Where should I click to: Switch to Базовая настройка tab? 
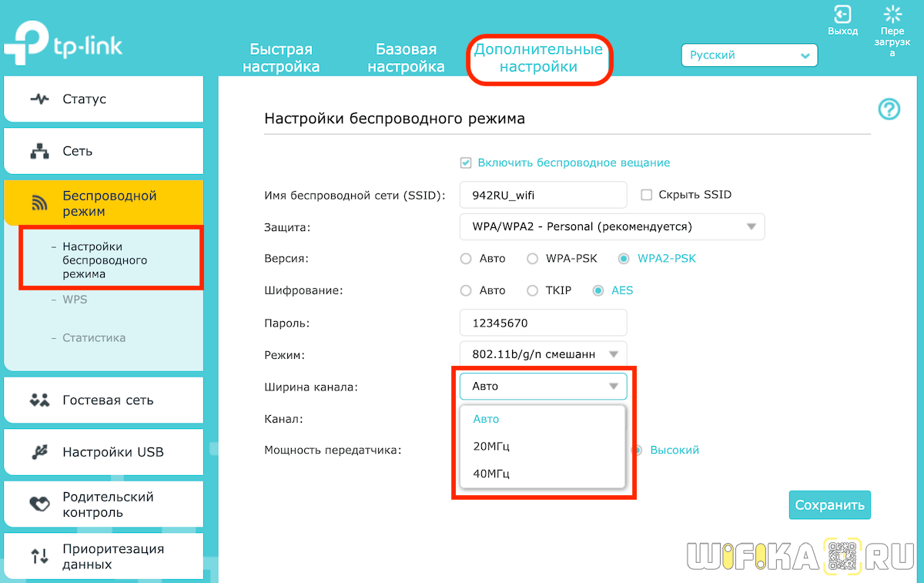[x=406, y=59]
